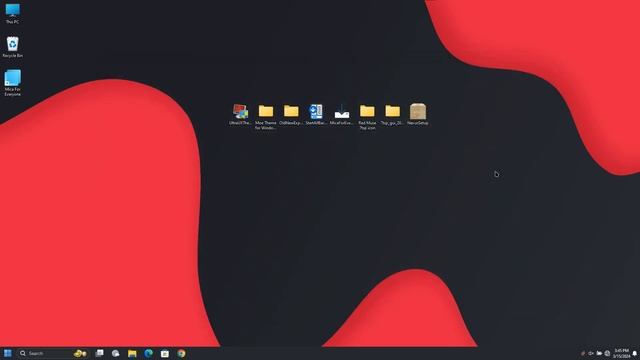
Task: Open the Windows Start menu
Action: [x=8, y=353]
